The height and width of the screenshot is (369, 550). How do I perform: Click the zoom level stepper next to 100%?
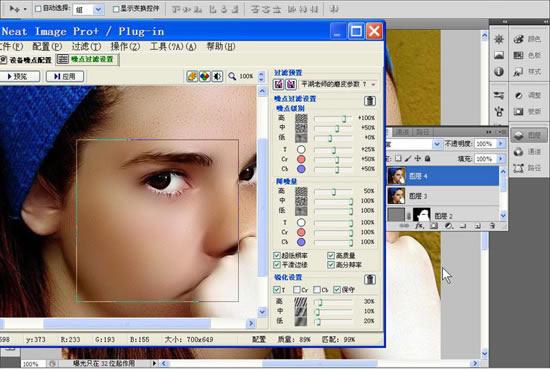click(261, 76)
